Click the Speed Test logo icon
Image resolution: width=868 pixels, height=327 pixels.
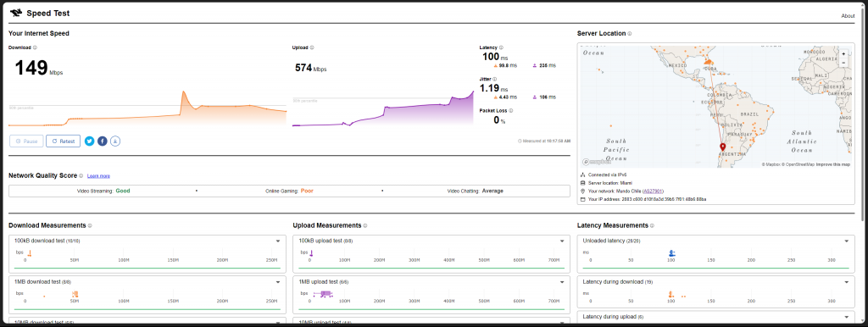pos(16,14)
